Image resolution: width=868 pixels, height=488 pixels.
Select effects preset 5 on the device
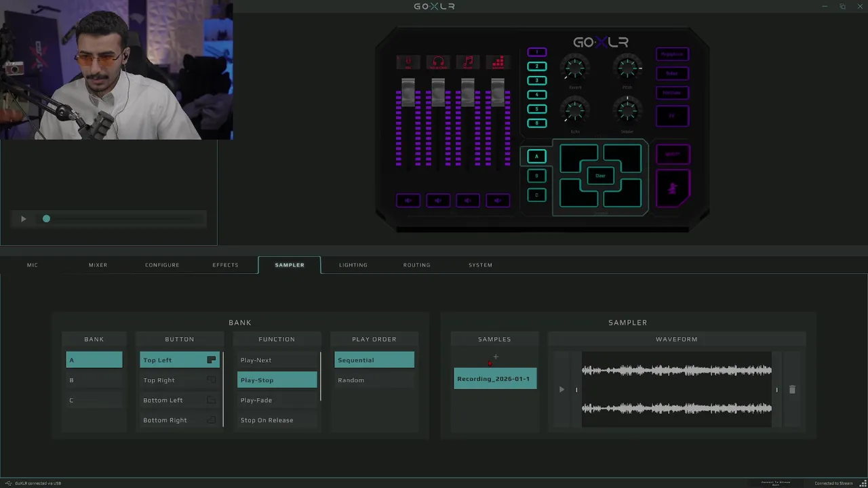pyautogui.click(x=537, y=109)
